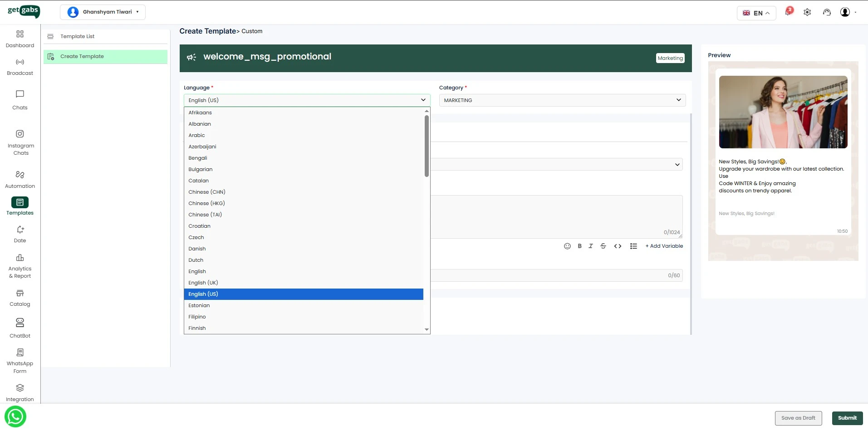The width and height of the screenshot is (868, 431).
Task: Open the EN language switcher dropdown
Action: pyautogui.click(x=756, y=13)
